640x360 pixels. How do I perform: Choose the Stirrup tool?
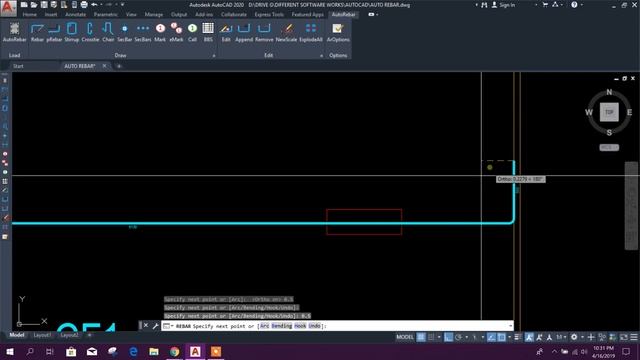71,32
